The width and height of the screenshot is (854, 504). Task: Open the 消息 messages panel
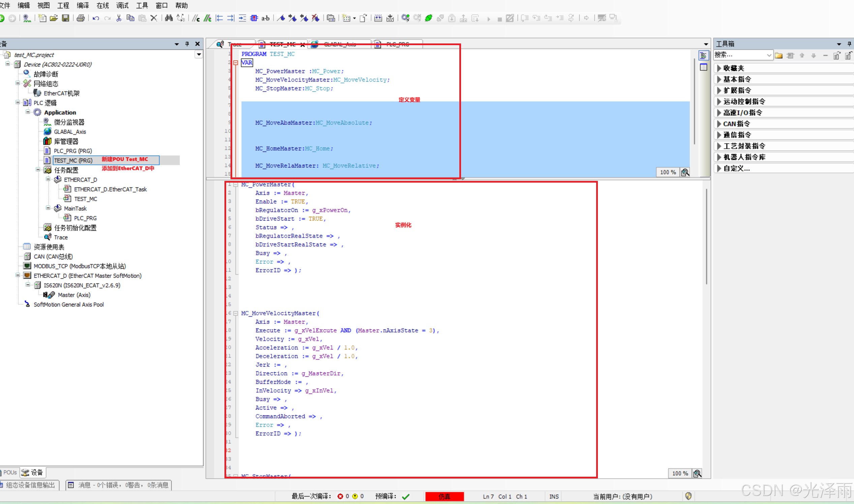click(x=119, y=485)
